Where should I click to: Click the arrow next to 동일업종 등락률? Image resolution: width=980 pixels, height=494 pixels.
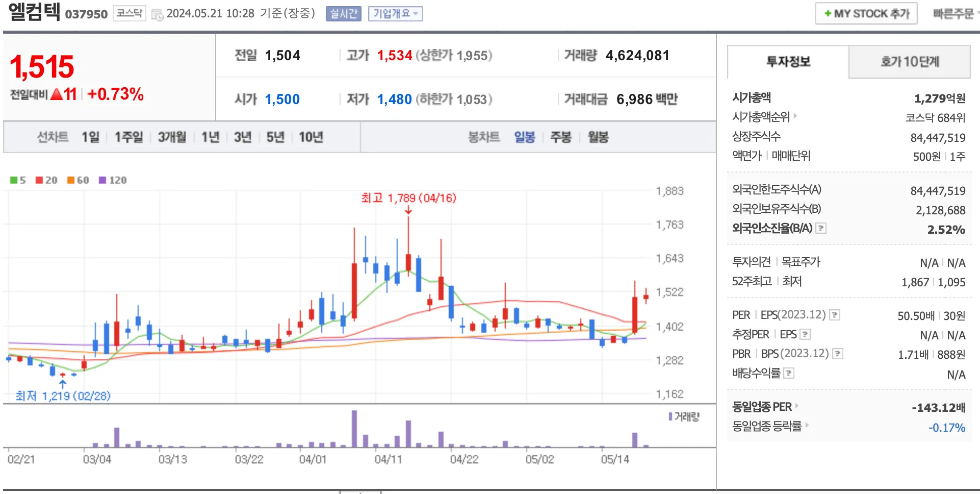[807, 425]
